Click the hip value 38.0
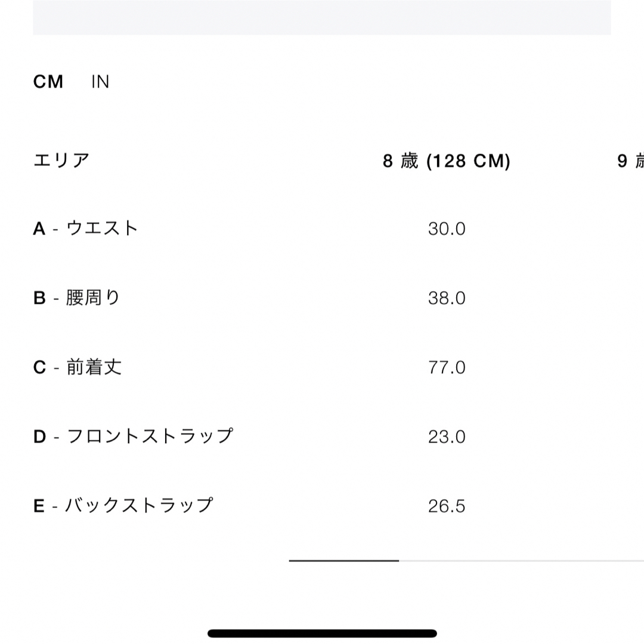The width and height of the screenshot is (644, 644). (x=447, y=298)
